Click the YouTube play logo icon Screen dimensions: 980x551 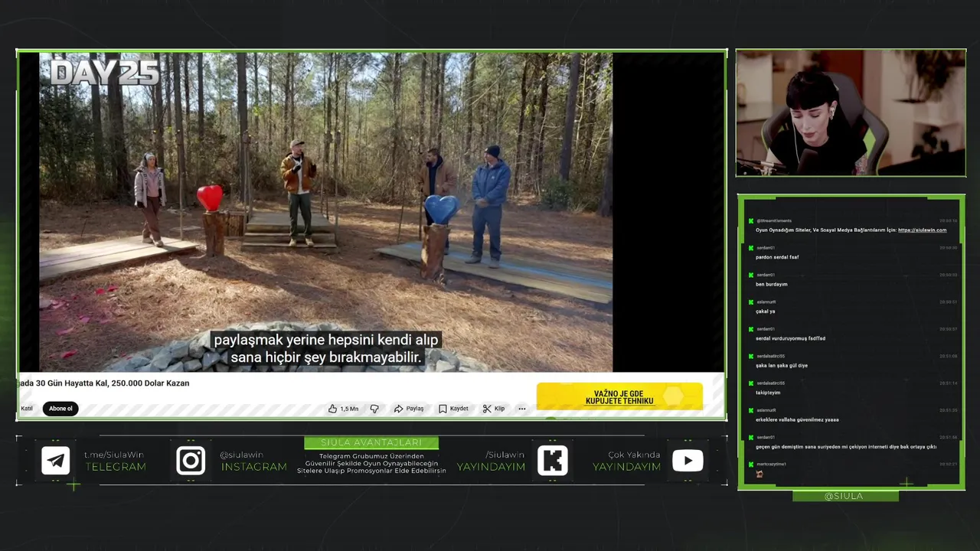click(x=688, y=461)
